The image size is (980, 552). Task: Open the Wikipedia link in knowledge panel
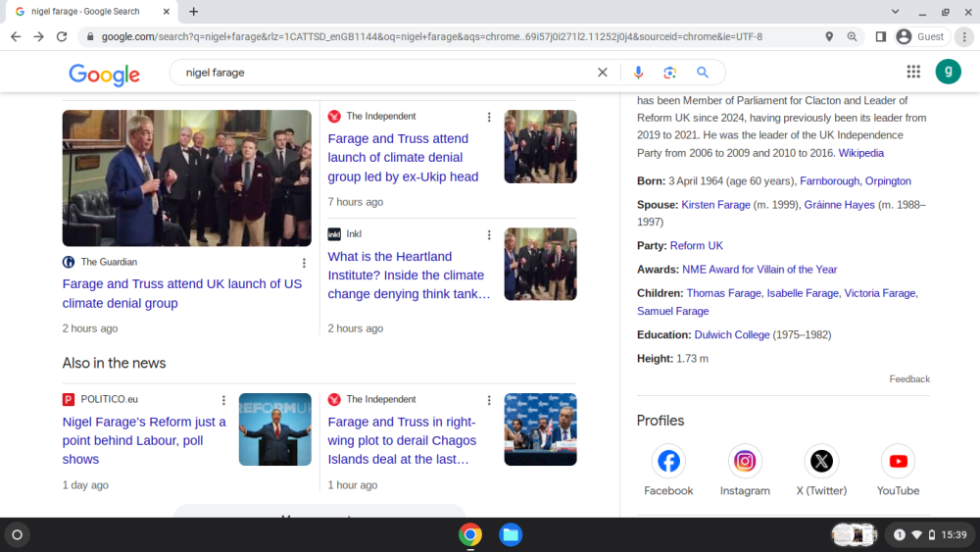pyautogui.click(x=861, y=153)
